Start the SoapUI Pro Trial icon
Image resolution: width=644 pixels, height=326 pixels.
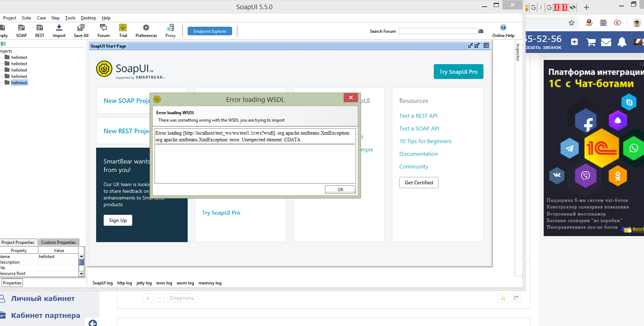(123, 31)
